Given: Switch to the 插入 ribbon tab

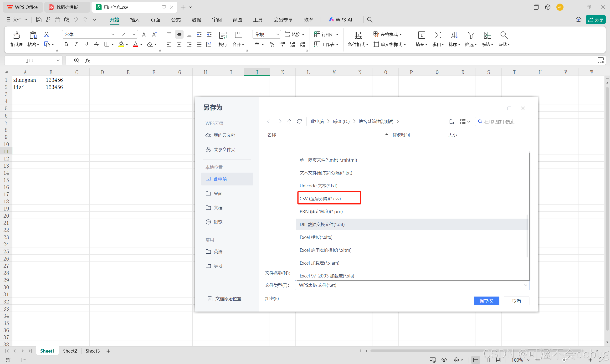Looking at the screenshot, I should pyautogui.click(x=135, y=20).
